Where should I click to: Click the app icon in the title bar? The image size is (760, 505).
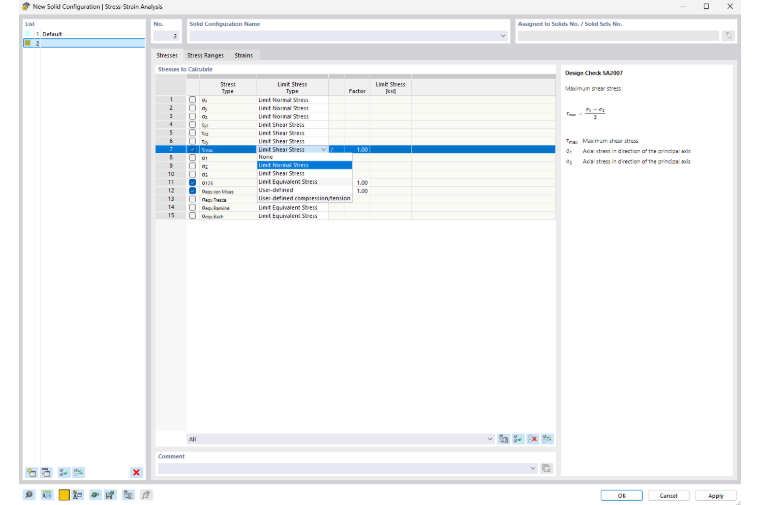click(x=26, y=6)
